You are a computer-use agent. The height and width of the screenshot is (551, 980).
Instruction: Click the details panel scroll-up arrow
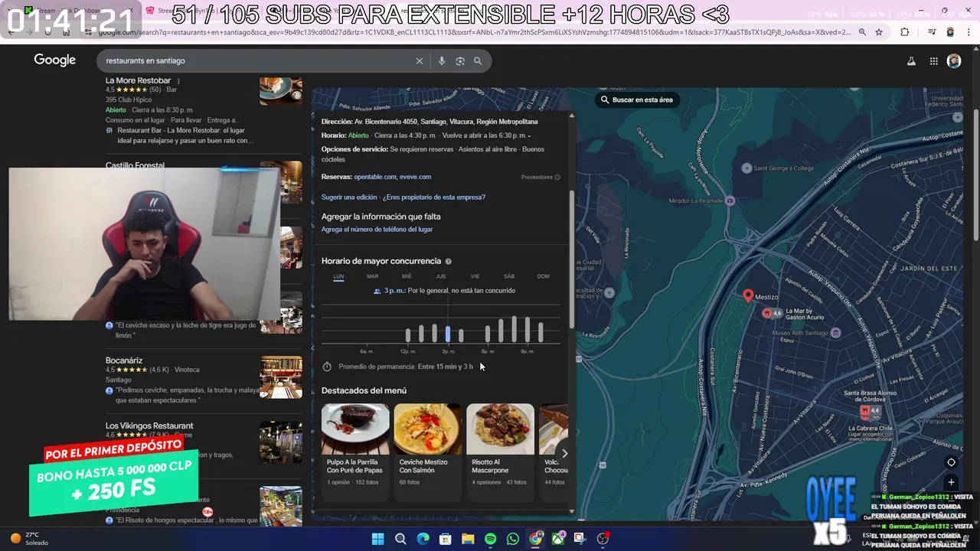572,116
